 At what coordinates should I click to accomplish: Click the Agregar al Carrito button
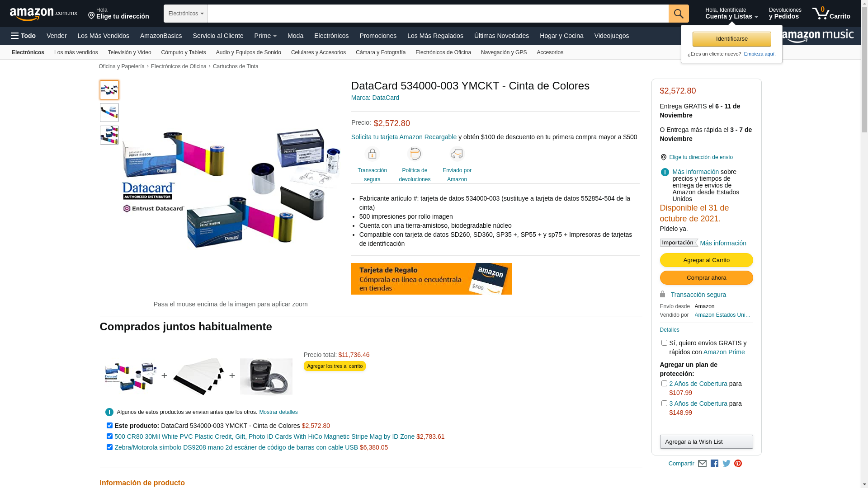[706, 260]
